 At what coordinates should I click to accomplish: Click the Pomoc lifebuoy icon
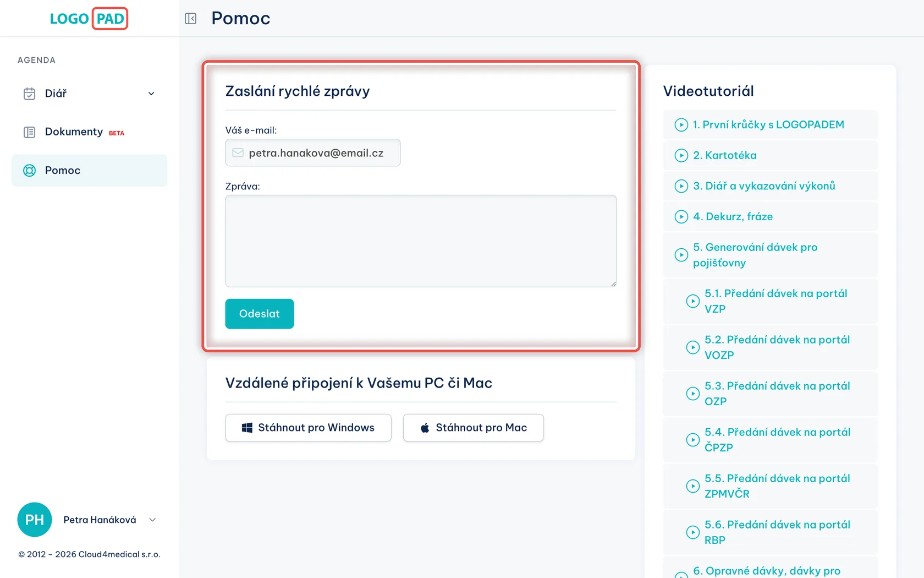30,171
